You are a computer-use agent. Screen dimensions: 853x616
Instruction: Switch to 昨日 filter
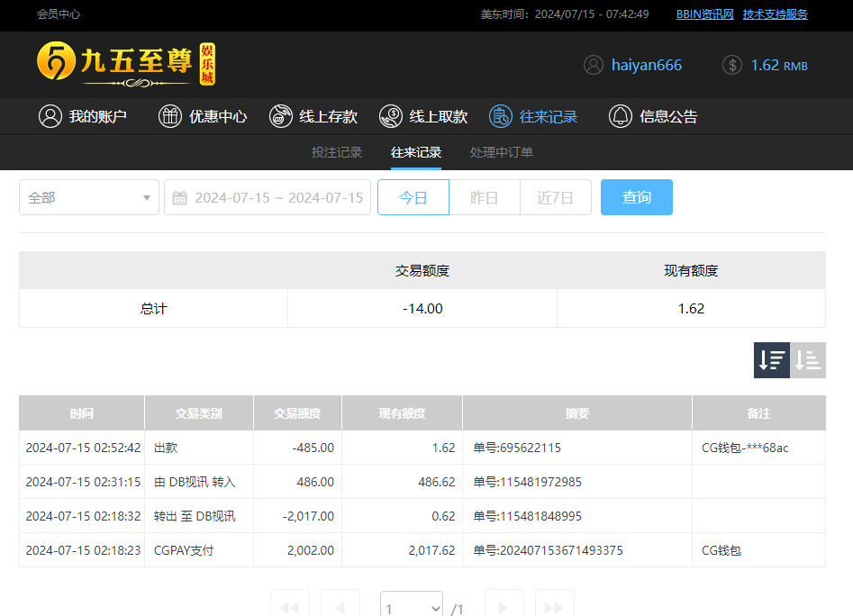point(485,197)
